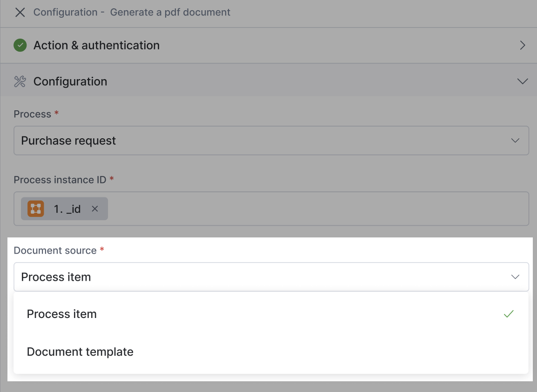Expand Action & authentication with right chevron

click(x=523, y=45)
